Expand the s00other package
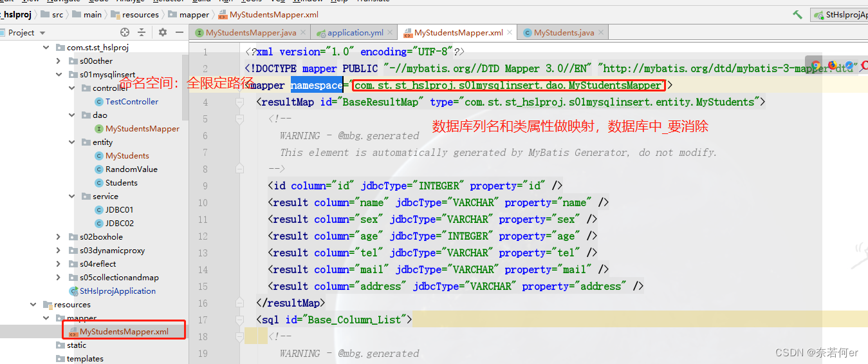 pos(59,61)
